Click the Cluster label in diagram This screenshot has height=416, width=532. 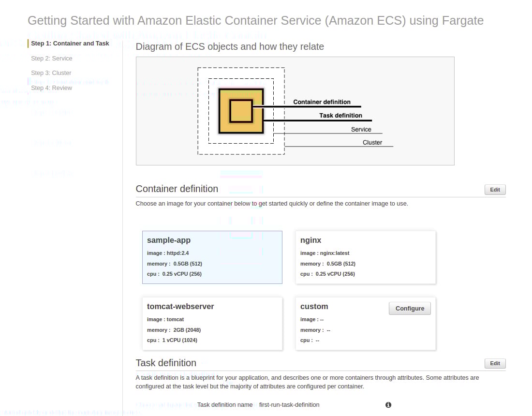372,143
